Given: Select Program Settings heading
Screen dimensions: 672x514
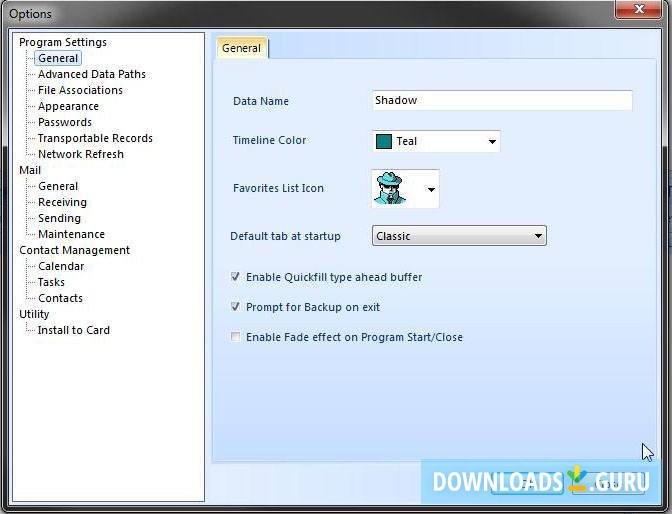Looking at the screenshot, I should click(x=63, y=42).
